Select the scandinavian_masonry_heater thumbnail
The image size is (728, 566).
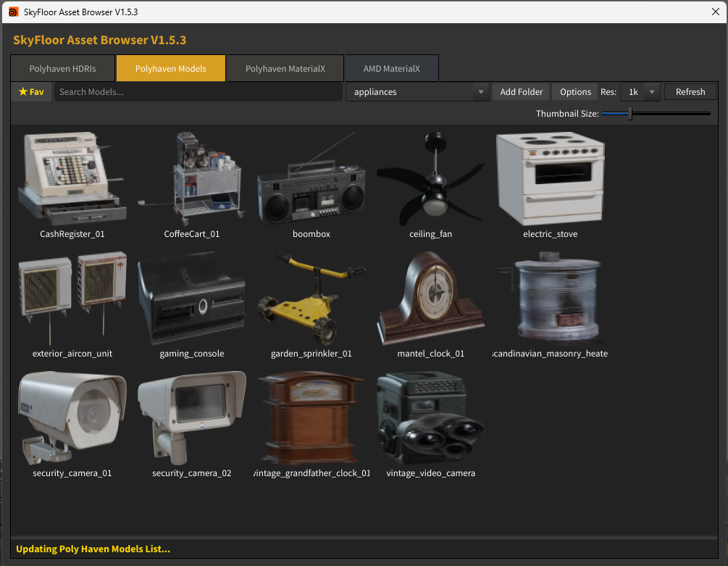point(551,298)
